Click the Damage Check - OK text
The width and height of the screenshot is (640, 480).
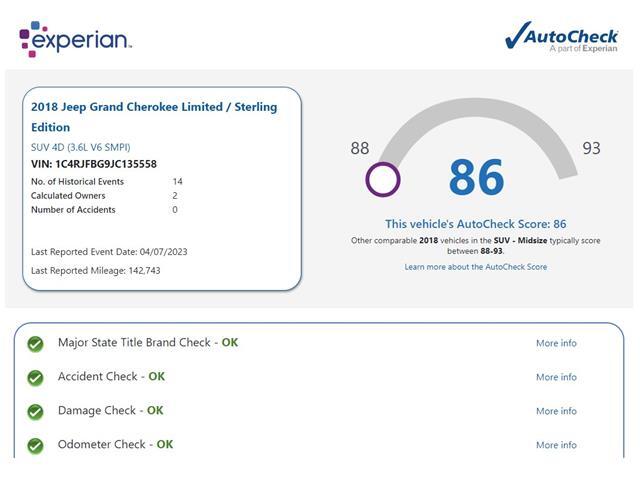pos(111,410)
